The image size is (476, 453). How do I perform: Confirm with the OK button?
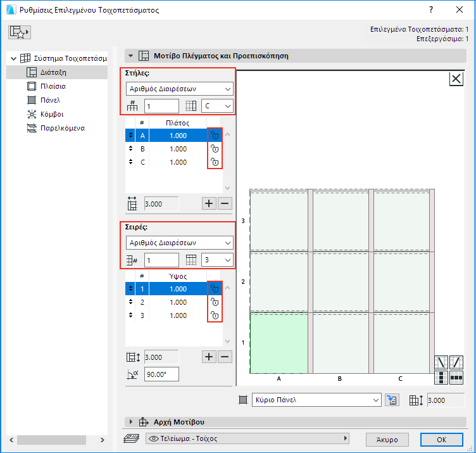pyautogui.click(x=441, y=440)
